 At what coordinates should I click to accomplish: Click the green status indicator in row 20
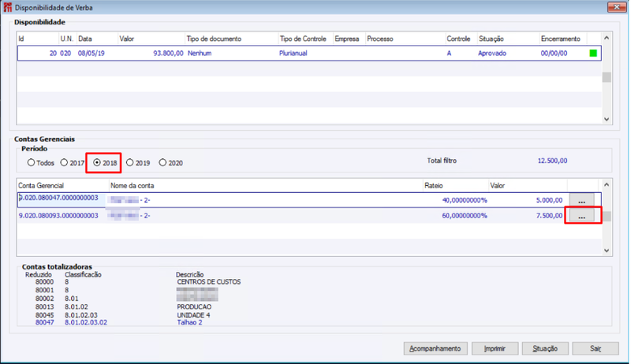(593, 53)
